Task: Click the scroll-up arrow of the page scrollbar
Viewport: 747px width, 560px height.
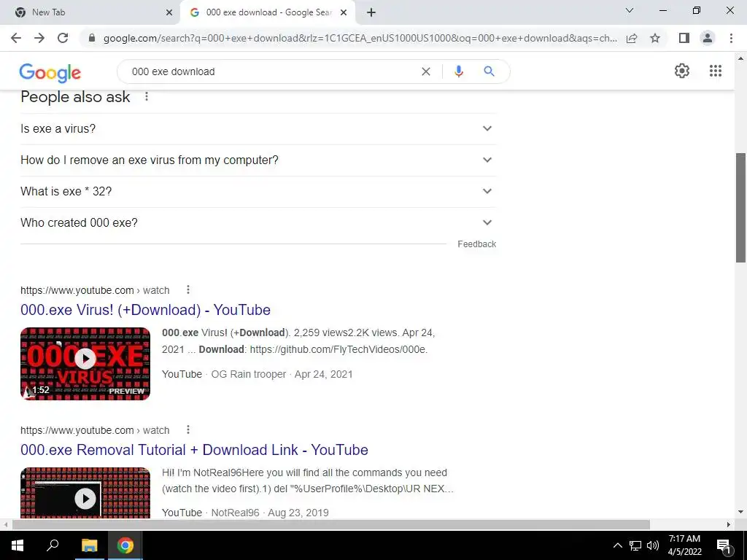Action: [740, 58]
